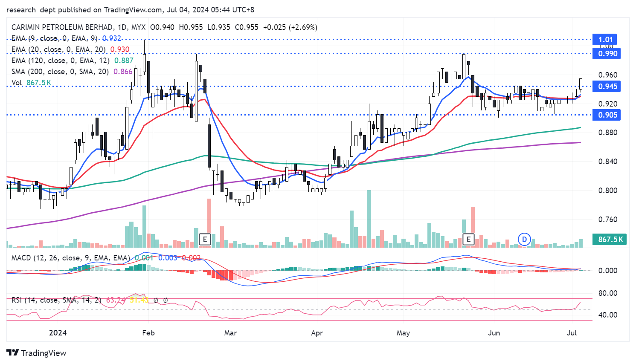Click the 0.905 support level price tag
Screen dimensions: 636x364
tap(607, 115)
